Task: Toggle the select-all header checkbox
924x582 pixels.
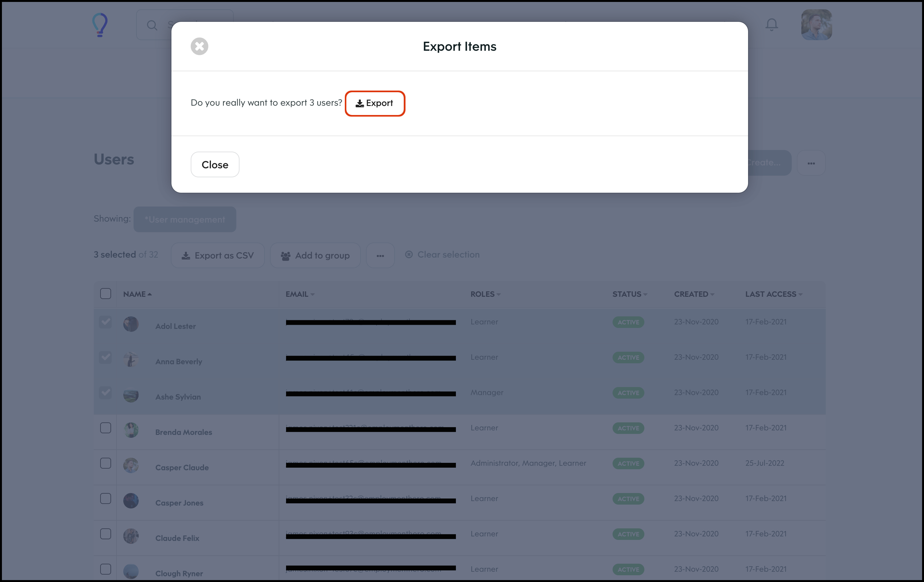Action: click(x=106, y=294)
